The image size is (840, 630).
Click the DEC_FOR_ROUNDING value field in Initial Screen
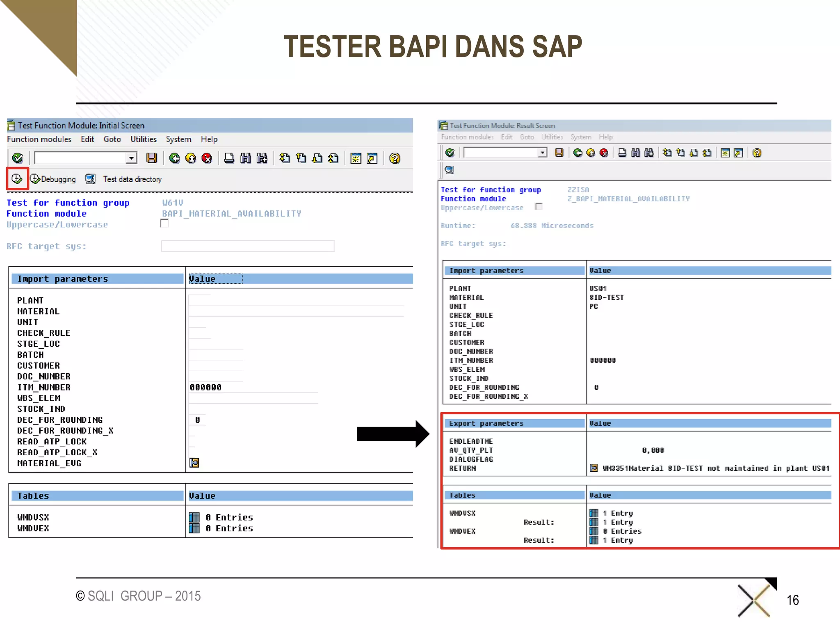point(197,420)
